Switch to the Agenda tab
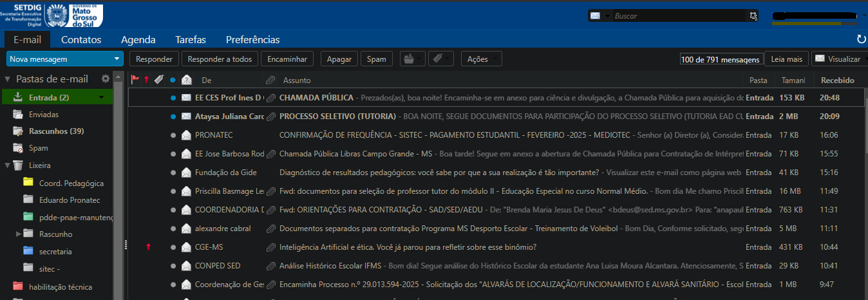The image size is (868, 300). pos(138,40)
